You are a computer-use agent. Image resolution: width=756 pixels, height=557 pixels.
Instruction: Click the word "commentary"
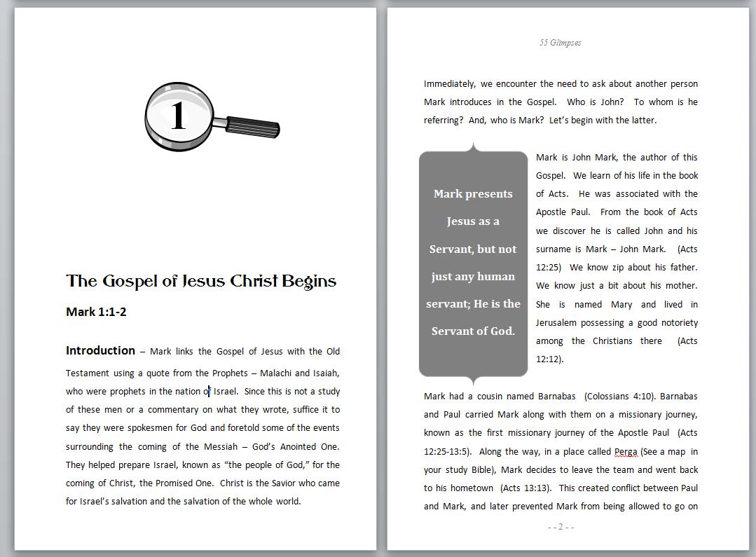173,410
